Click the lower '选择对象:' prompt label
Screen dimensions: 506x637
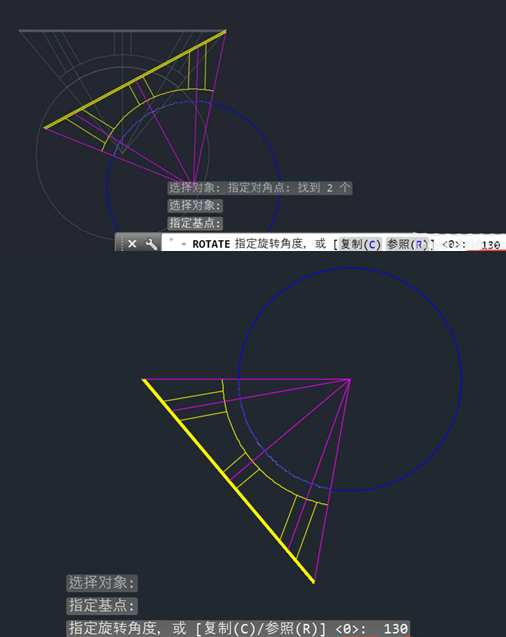pyautogui.click(x=102, y=583)
